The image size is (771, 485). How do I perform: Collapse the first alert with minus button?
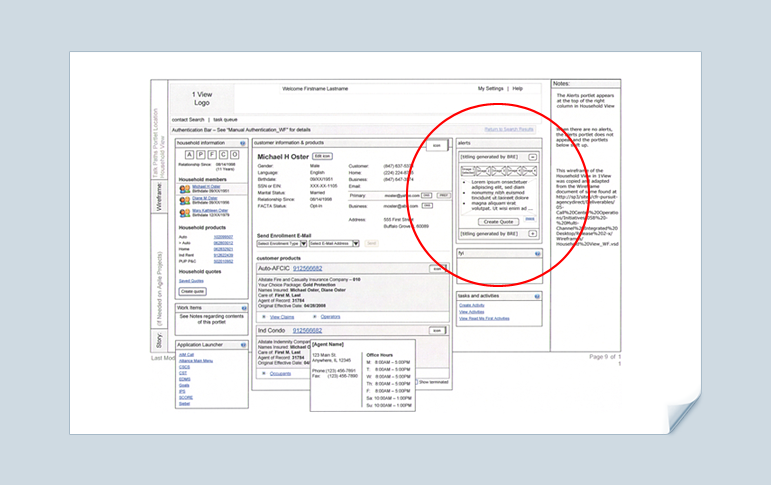(x=532, y=157)
